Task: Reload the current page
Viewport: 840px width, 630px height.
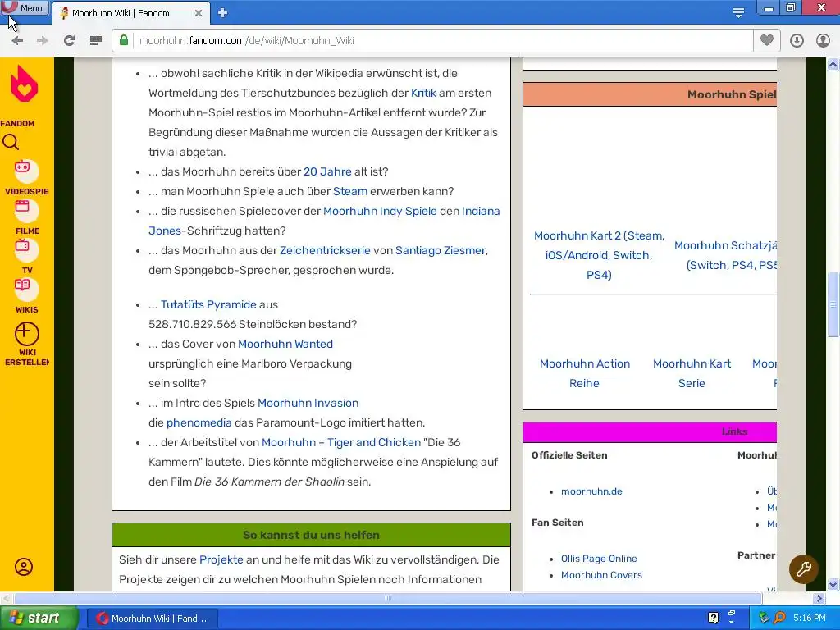Action: [x=69, y=41]
